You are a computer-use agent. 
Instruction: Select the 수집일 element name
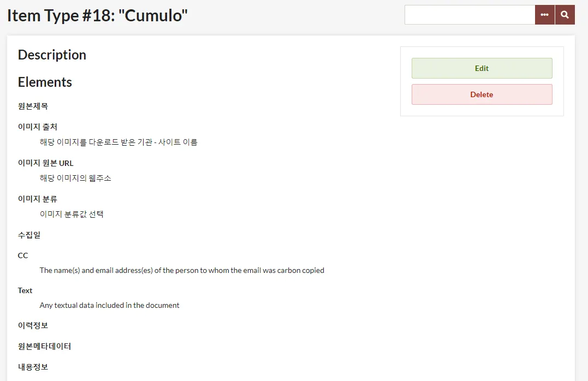(29, 235)
